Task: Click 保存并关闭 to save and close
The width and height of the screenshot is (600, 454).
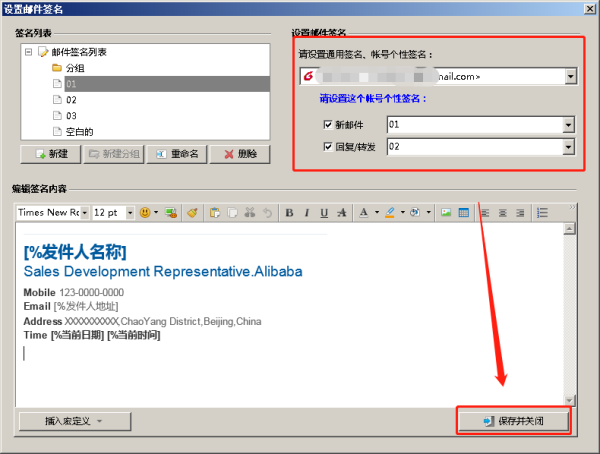Action: tap(514, 421)
